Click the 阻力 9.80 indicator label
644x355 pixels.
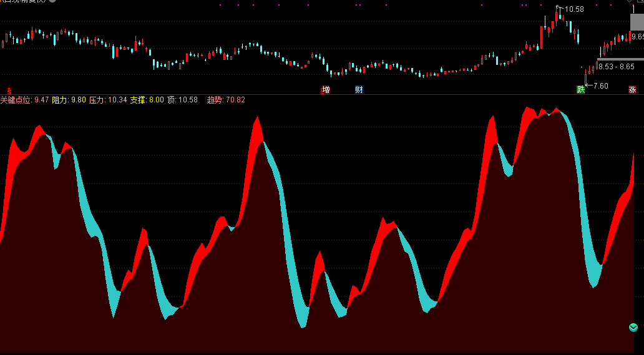coord(69,100)
